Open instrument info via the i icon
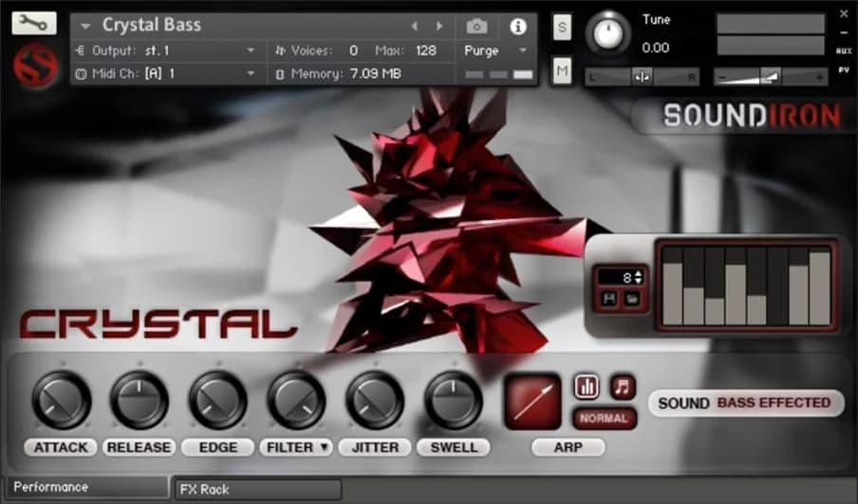858x504 pixels. click(518, 27)
